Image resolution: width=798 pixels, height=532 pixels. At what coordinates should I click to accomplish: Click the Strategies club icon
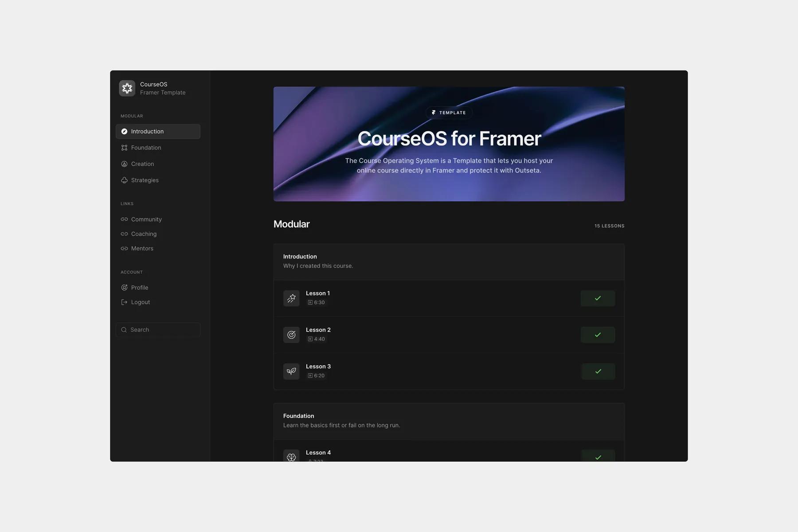[124, 180]
